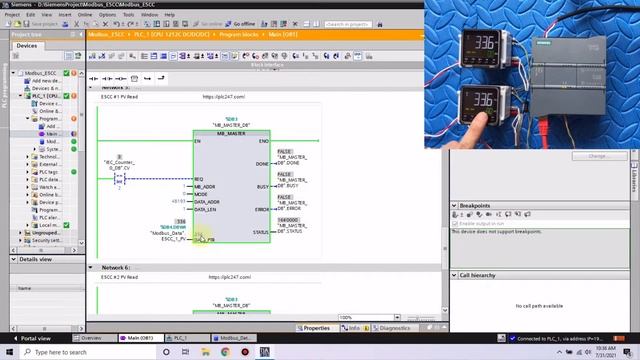This screenshot has width=640, height=360.
Task: Select the Devices tab
Action: point(27,46)
